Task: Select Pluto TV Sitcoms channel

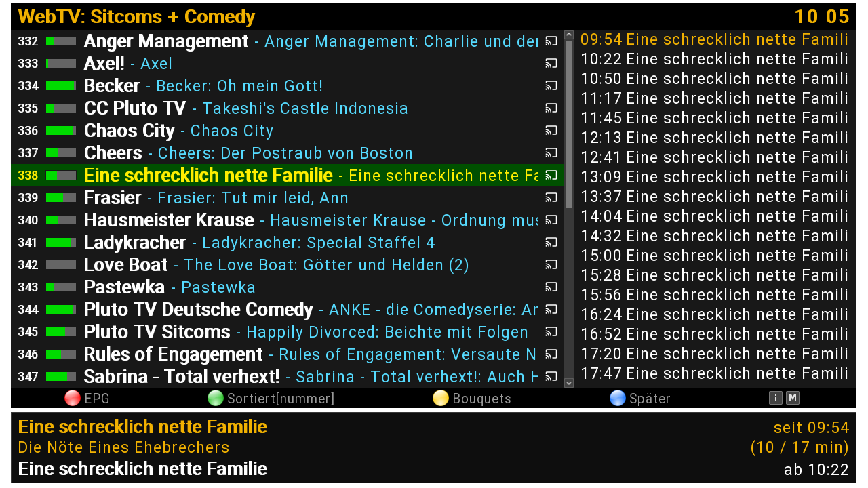Action: point(288,332)
